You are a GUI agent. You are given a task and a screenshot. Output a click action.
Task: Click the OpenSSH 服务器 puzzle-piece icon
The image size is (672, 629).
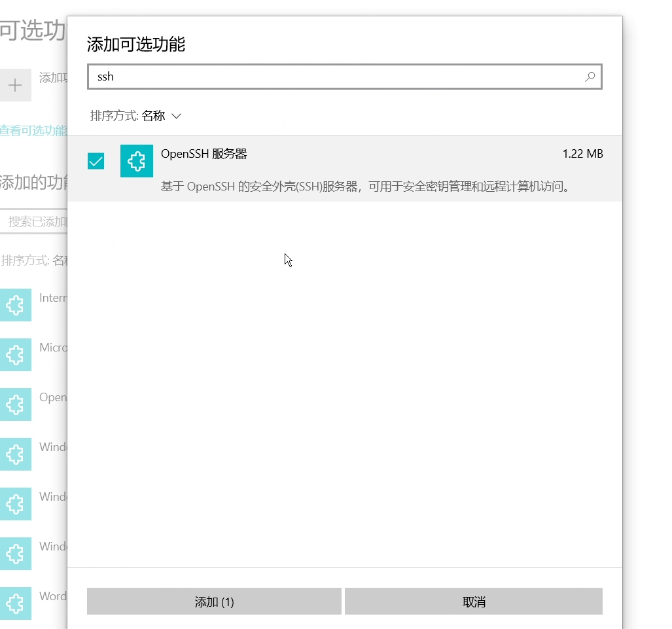(x=137, y=161)
